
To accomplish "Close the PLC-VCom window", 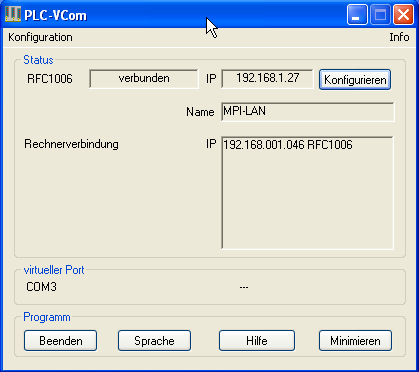I will 403,15.
